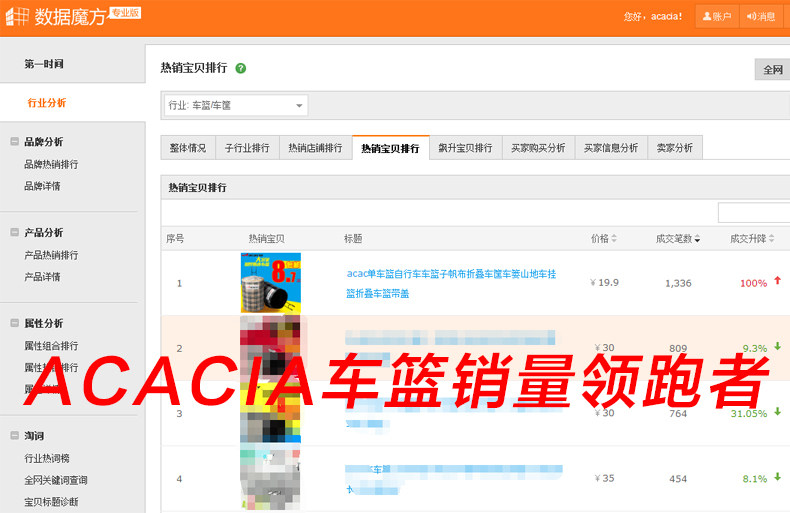Sort by 成交笔数 column arrow
Image resolution: width=790 pixels, height=513 pixels.
(697, 239)
